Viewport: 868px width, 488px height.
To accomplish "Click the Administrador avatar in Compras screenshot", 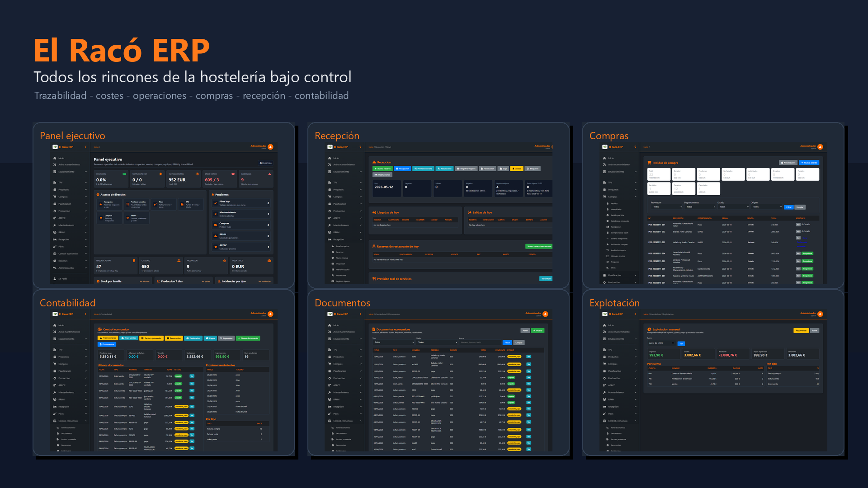I will click(820, 147).
